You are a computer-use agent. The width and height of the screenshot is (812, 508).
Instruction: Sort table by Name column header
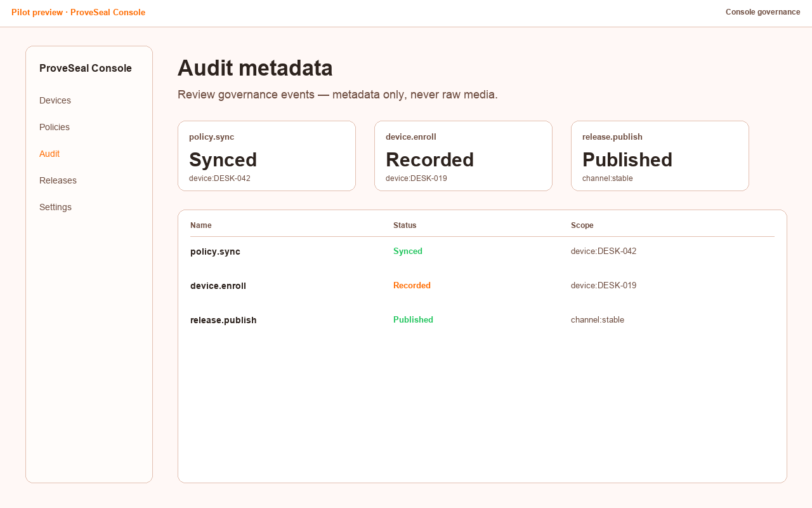(201, 225)
